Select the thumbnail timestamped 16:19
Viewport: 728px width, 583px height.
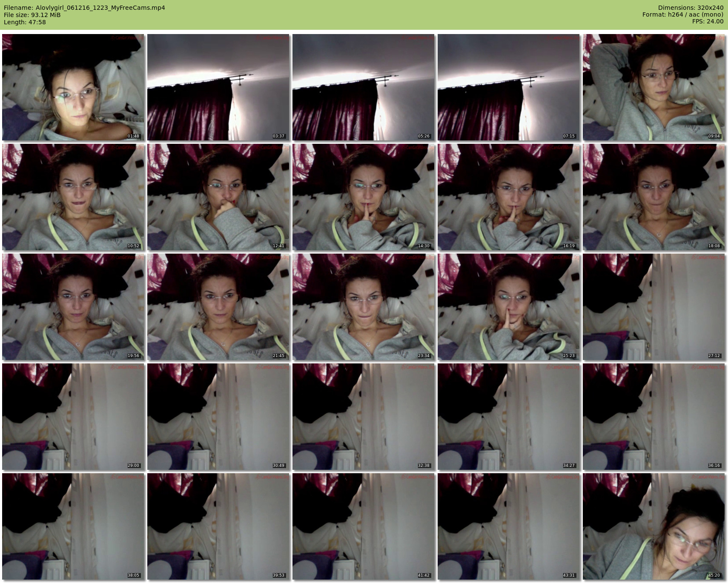pos(509,197)
